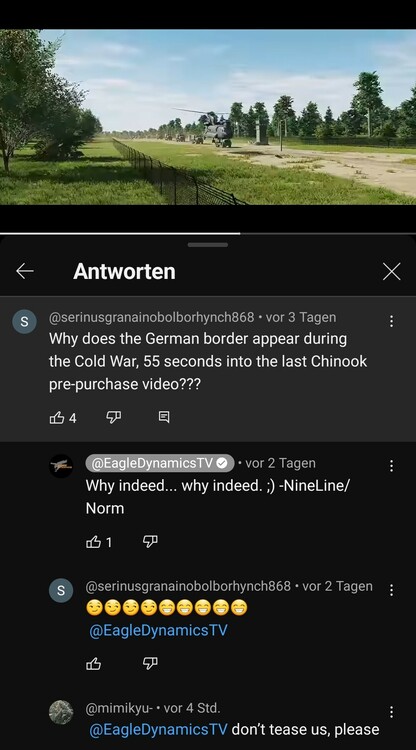Screen dimensions: 416x750
Task: Open options menu for EagleDynamicsTV reply
Action: click(392, 466)
